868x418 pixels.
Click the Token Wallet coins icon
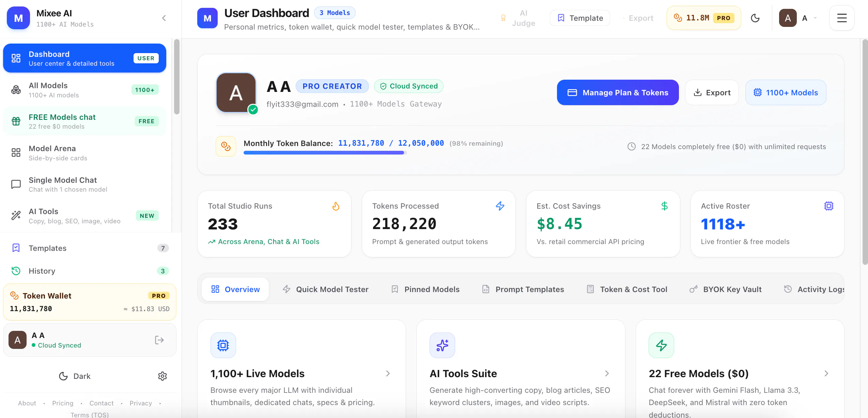pos(14,295)
